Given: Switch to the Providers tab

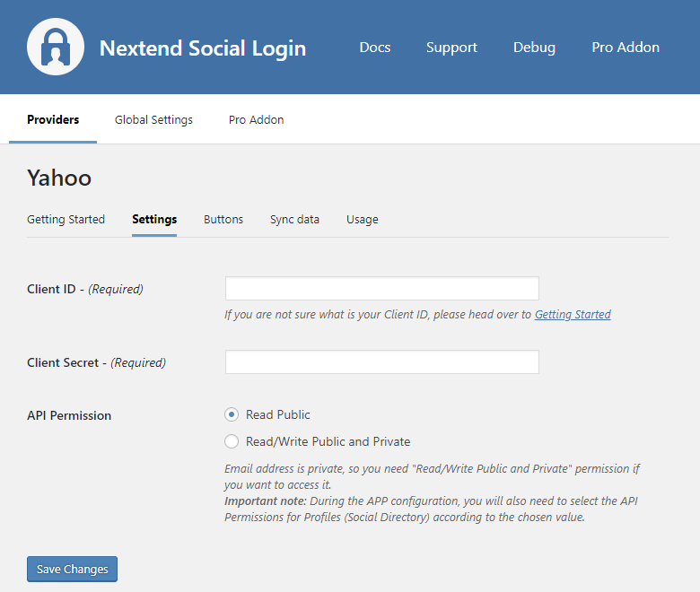Looking at the screenshot, I should click(53, 120).
